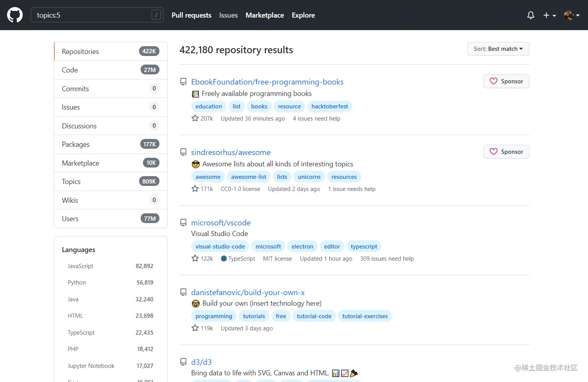Click the repo icon beside d3/d3
The image size is (588, 382).
tap(183, 362)
